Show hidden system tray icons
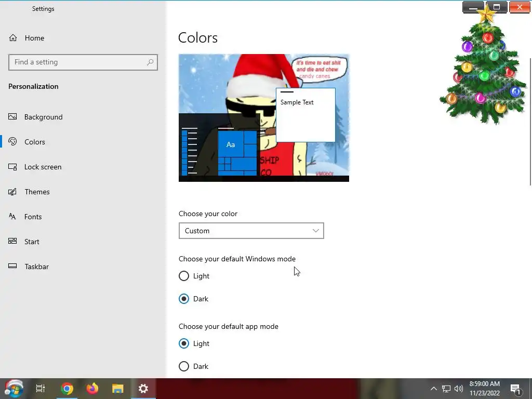Screen dimensions: 532x399 click(x=434, y=389)
